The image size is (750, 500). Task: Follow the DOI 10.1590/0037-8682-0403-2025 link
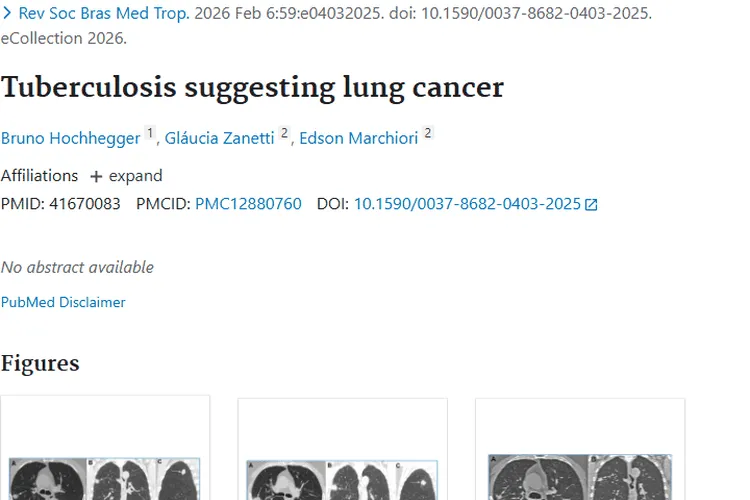467,204
